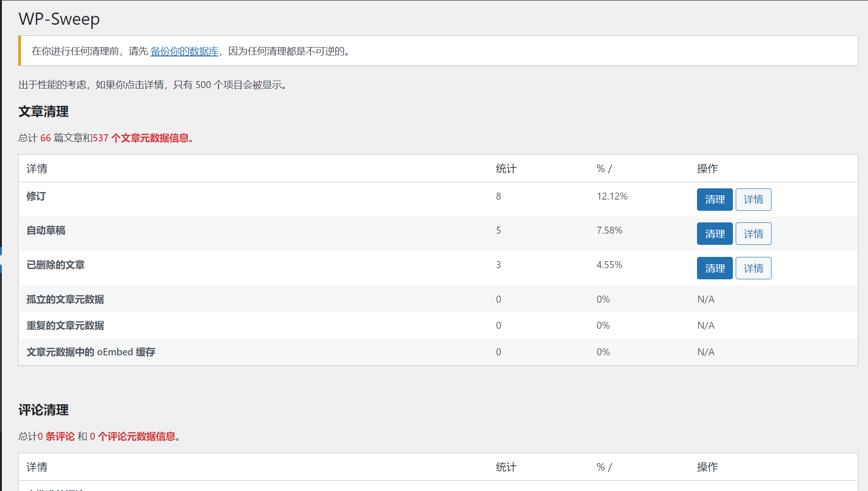Click N/A in oEmbed 缓存 row
The image size is (868, 491).
706,352
